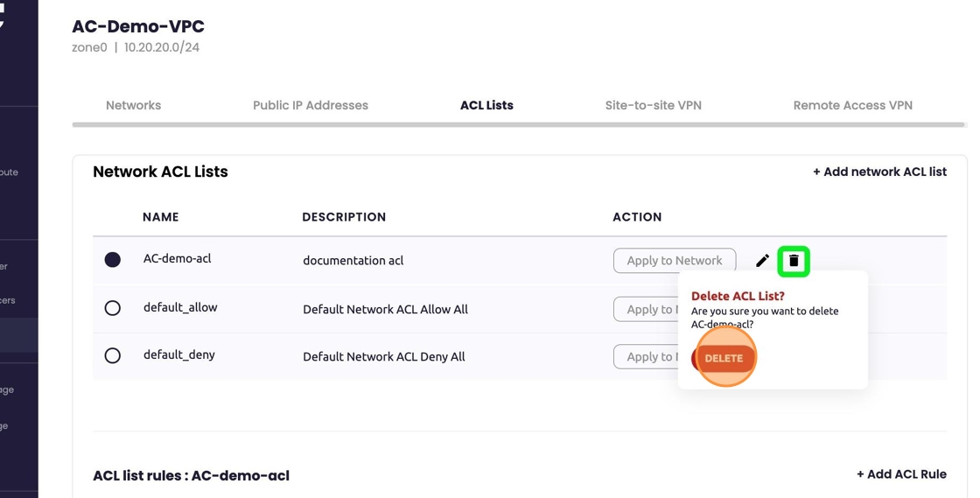Screen dimensions: 980x498
Task: Click the pencil edit icon for AC-demo-acl
Action: pos(762,261)
